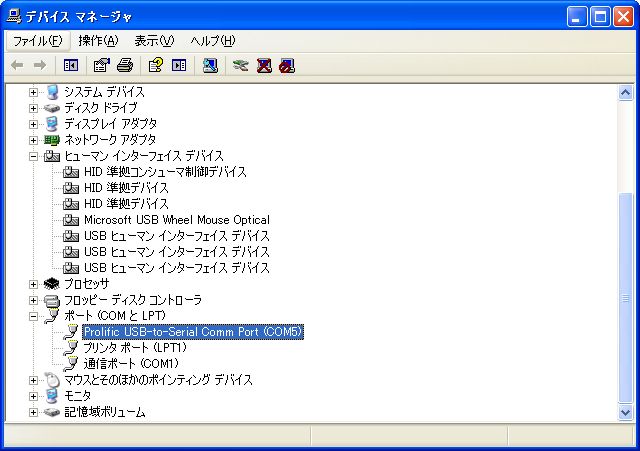Viewport: 640px width, 451px height.
Task: Expand the モニタ node
Action: pyautogui.click(x=33, y=396)
